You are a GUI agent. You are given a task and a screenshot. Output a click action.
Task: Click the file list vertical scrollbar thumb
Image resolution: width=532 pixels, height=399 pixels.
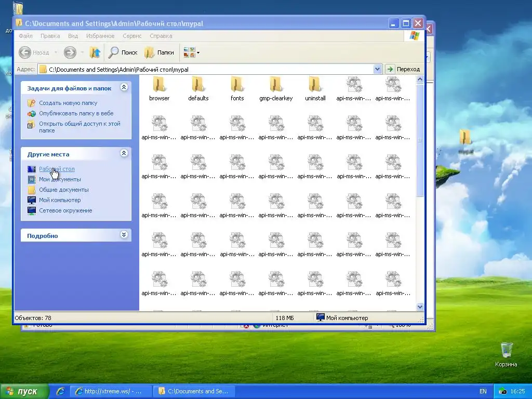[x=420, y=140]
